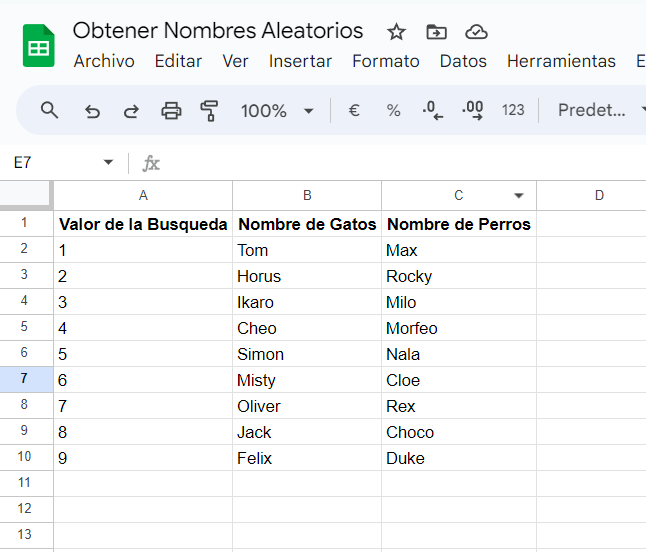Open the 123 number formats menu

tap(513, 110)
